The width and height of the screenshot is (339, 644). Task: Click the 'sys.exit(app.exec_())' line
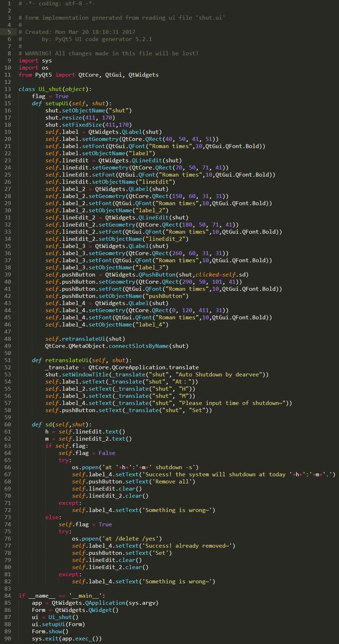point(67,639)
